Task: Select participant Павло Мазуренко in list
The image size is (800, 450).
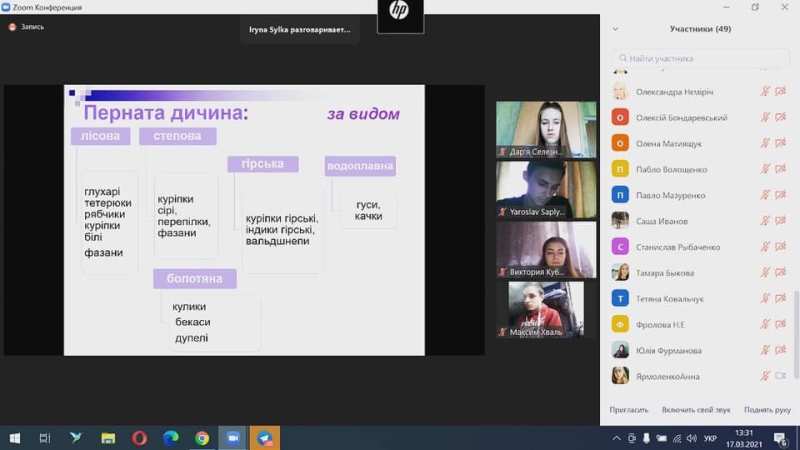Action: (x=698, y=195)
